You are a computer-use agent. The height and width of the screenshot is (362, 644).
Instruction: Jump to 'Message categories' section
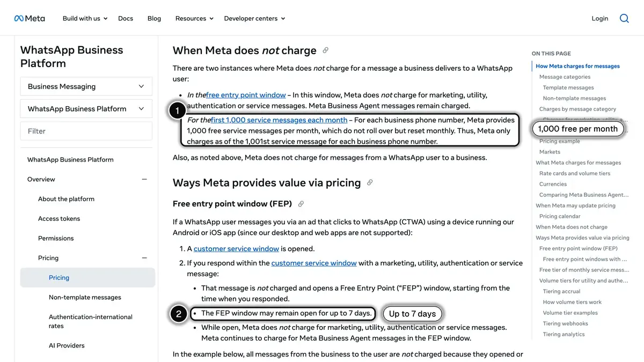[x=565, y=77]
